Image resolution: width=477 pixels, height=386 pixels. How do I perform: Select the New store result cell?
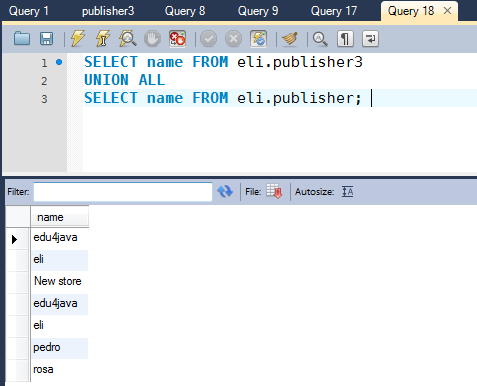[x=59, y=281]
